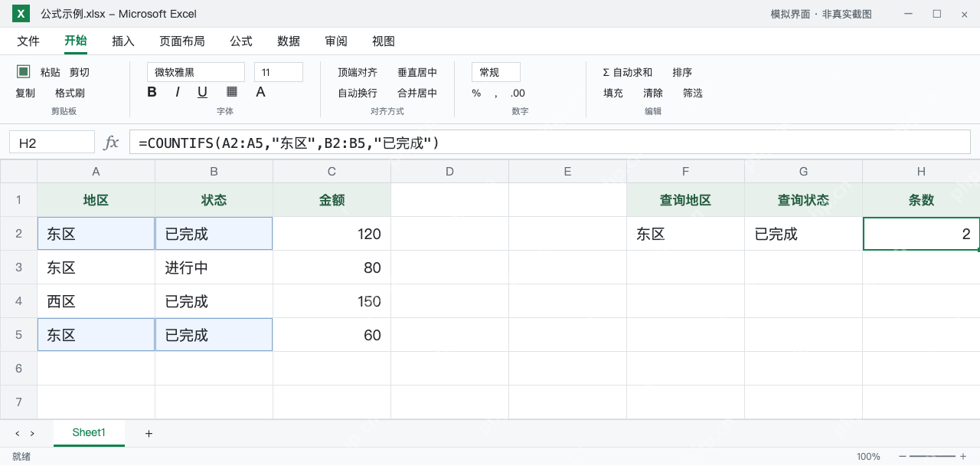This screenshot has height=466, width=980.
Task: Toggle 自动换行 wrap text
Action: pos(358,93)
